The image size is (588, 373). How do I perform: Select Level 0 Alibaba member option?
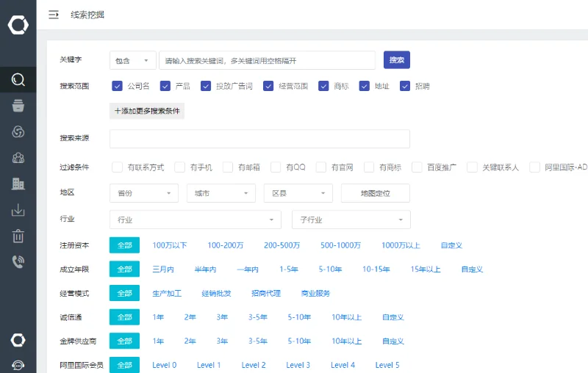pos(164,365)
